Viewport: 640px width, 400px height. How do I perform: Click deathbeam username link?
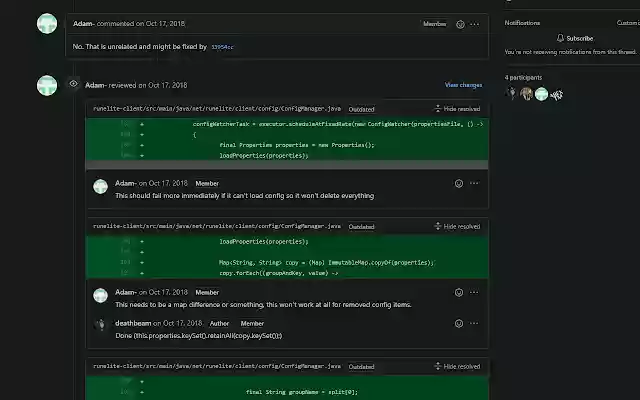click(133, 323)
